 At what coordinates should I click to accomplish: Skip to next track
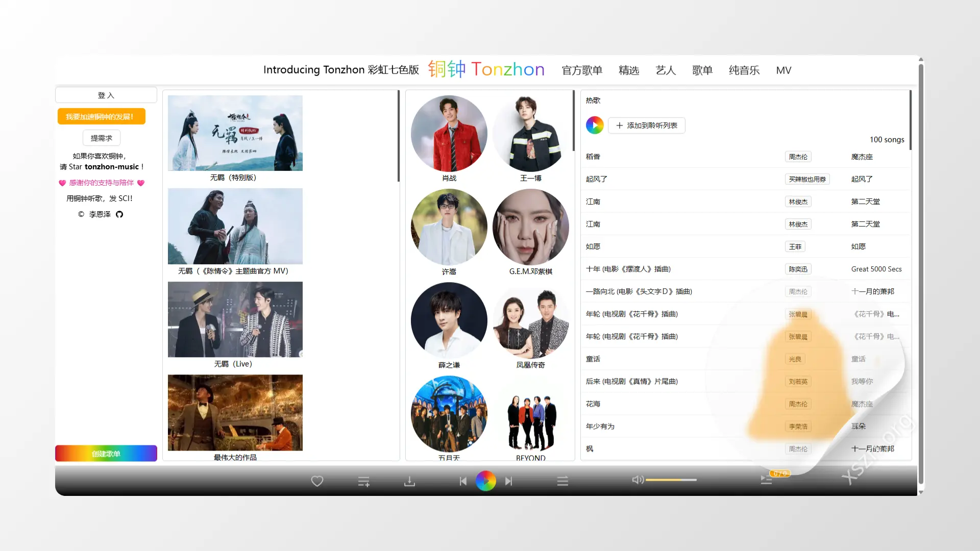click(508, 481)
